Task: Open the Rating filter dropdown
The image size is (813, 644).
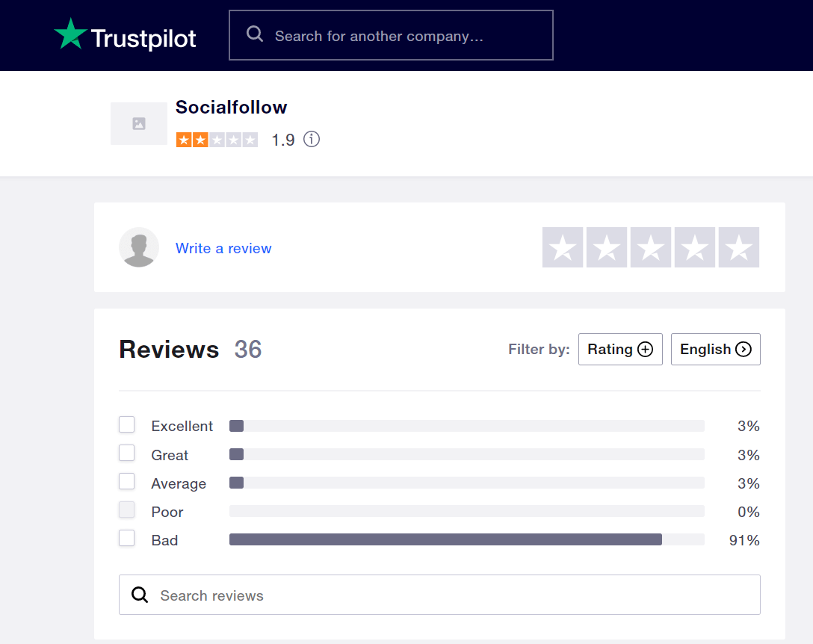Action: click(620, 350)
